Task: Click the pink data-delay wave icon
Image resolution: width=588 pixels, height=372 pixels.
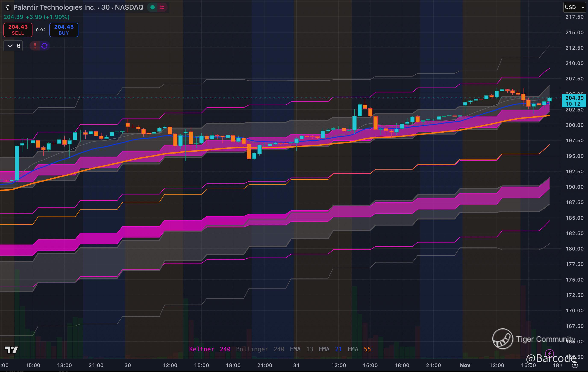Action: [x=162, y=7]
